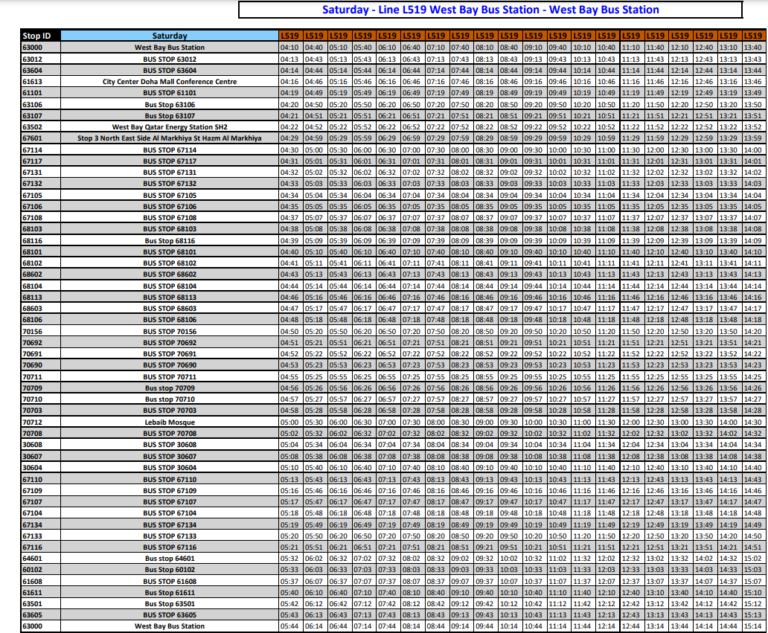Select the last L519 trip column header

[x=753, y=35]
